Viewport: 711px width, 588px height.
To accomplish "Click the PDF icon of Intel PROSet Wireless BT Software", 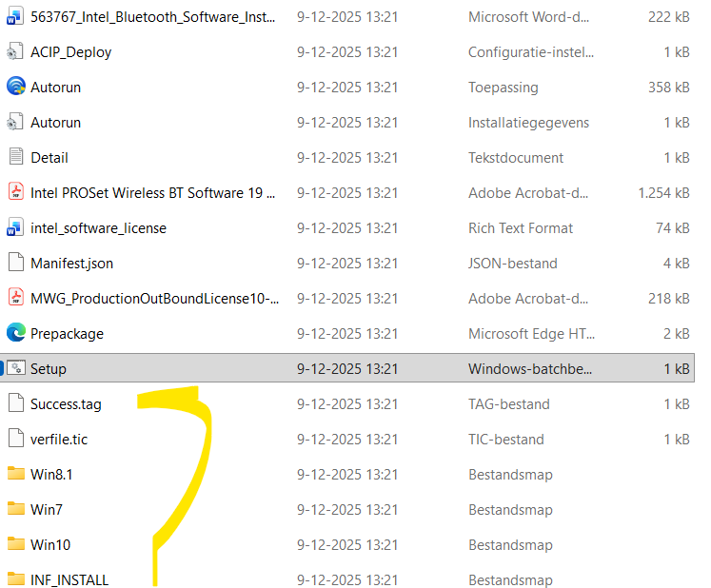I will [15, 193].
